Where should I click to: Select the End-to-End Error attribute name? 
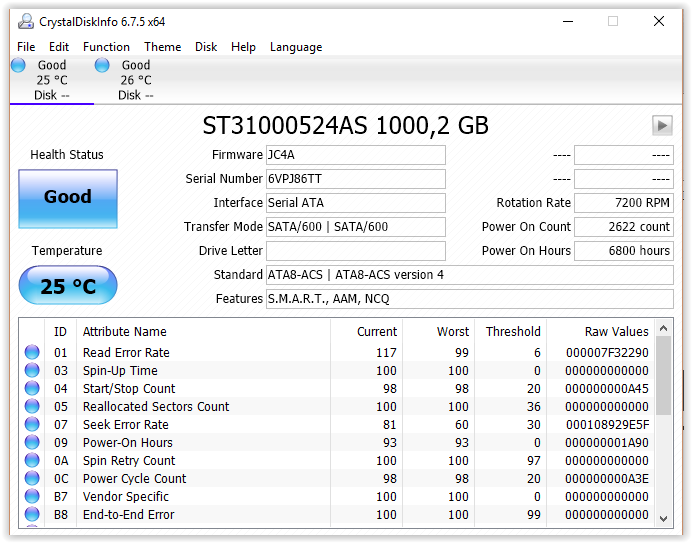click(128, 514)
